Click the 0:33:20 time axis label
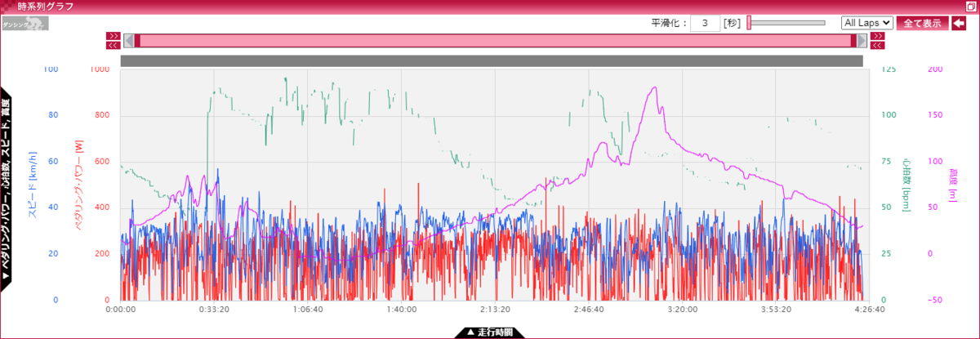980x339 pixels. point(214,310)
